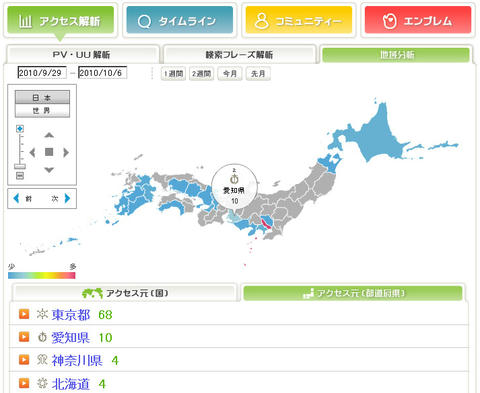Open the 愛知県 link
This screenshot has width=480, height=393.
(x=71, y=337)
